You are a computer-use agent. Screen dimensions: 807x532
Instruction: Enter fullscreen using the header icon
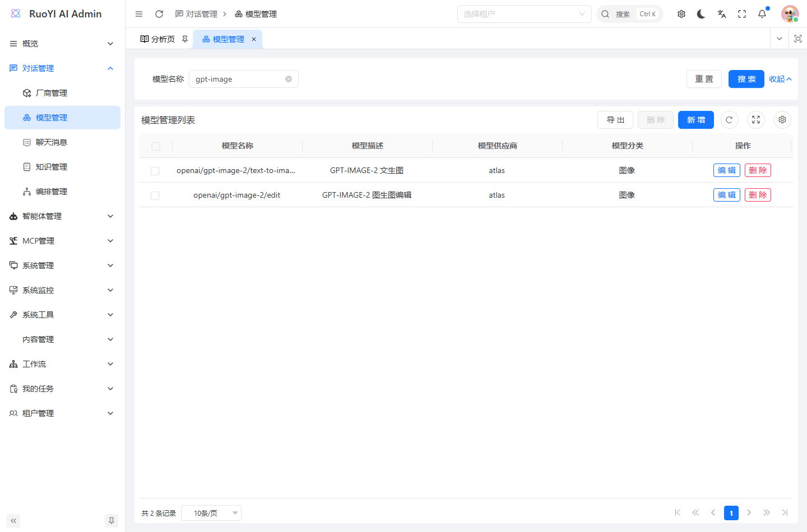pyautogui.click(x=742, y=14)
